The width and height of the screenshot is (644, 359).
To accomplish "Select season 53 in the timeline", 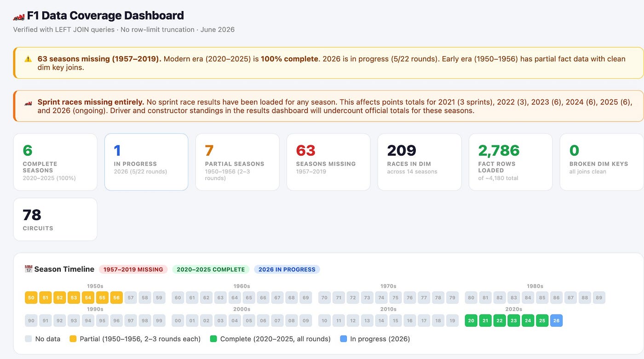I will tap(74, 297).
